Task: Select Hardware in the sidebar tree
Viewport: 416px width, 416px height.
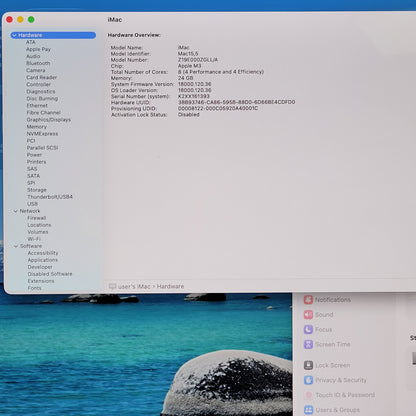Action: click(53, 35)
